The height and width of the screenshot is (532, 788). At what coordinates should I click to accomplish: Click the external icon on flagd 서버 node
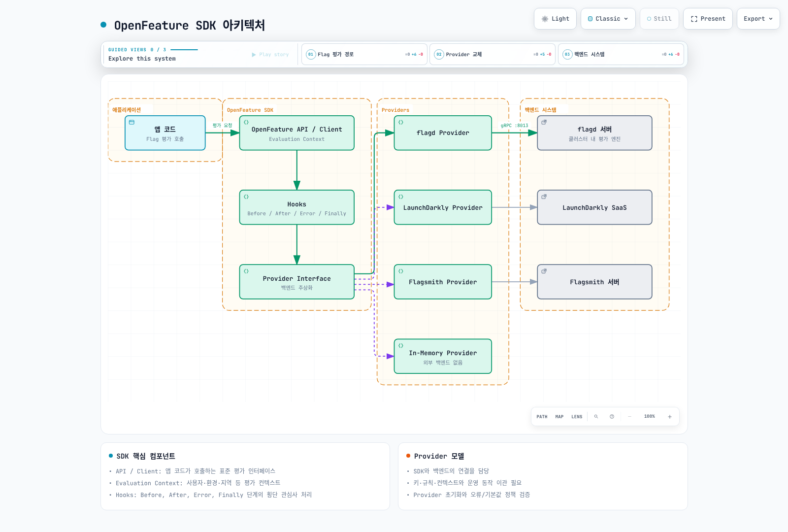pos(544,122)
